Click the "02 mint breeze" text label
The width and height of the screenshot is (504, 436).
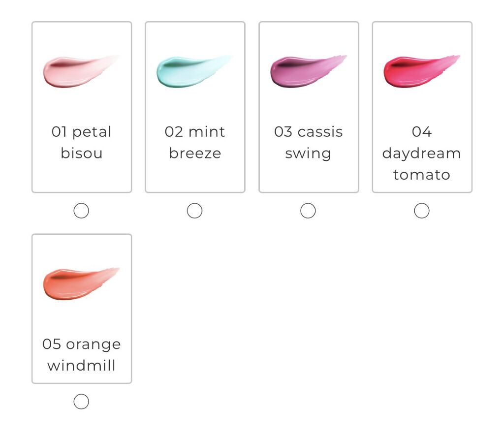coord(195,142)
